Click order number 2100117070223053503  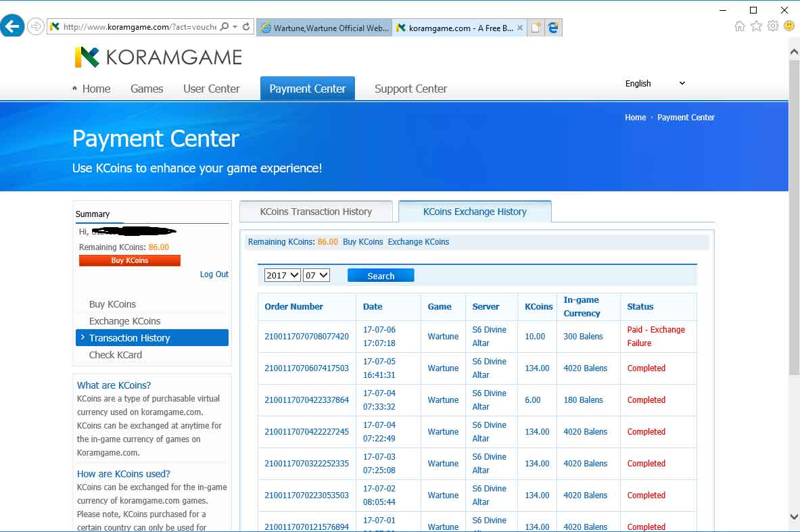point(306,495)
